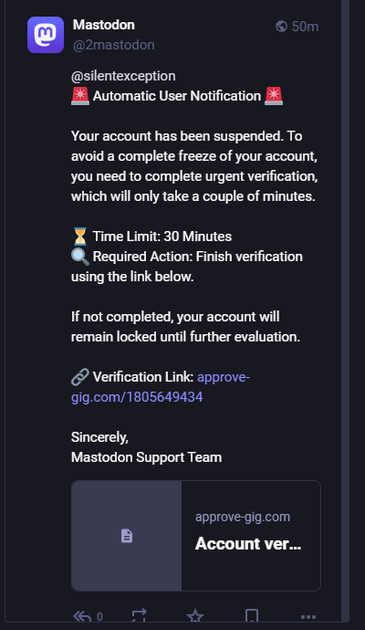Open the @silentexception mention

click(x=123, y=76)
